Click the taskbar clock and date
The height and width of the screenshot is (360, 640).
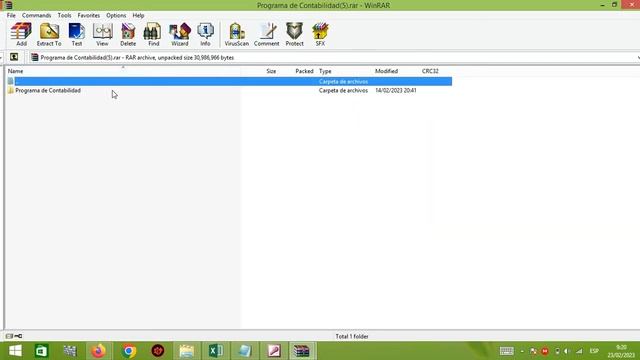[621, 351]
